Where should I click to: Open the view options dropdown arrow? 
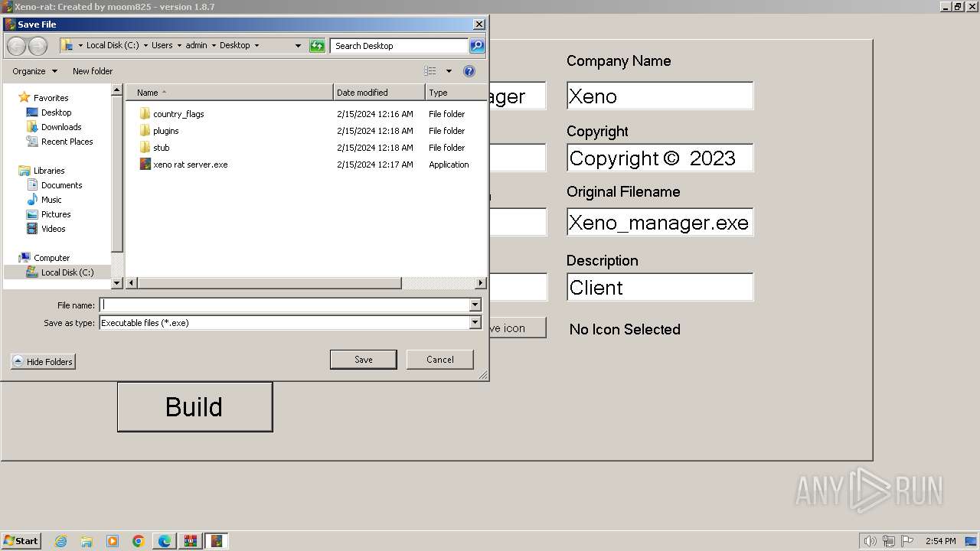[449, 71]
